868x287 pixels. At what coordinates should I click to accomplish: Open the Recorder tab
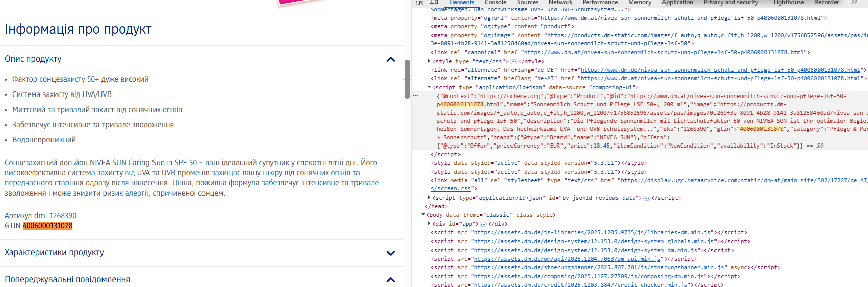coord(827,3)
